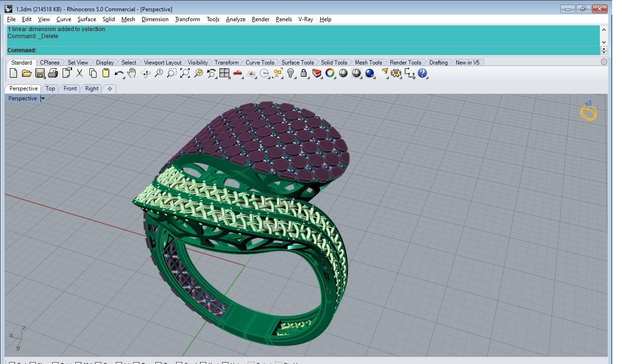Print the viewport using the printer icon
Viewport: 622px width, 364px height.
[x=53, y=73]
